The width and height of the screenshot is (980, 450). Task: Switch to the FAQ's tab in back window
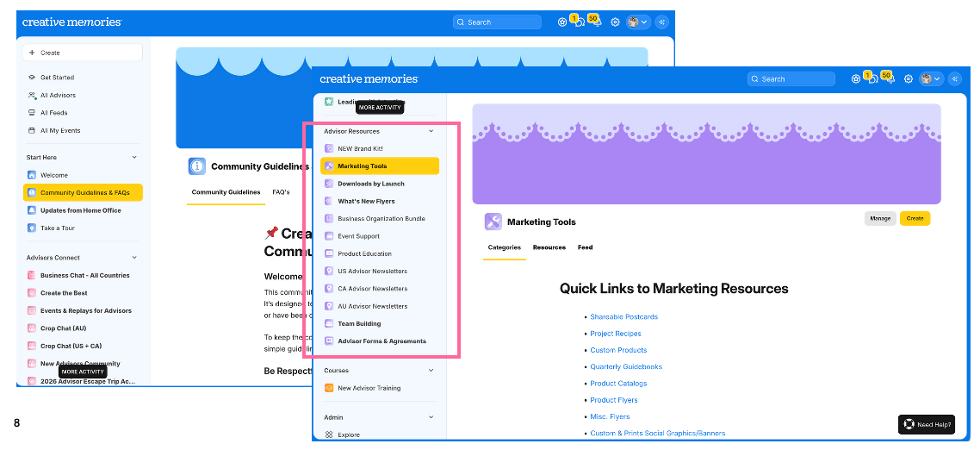point(282,192)
